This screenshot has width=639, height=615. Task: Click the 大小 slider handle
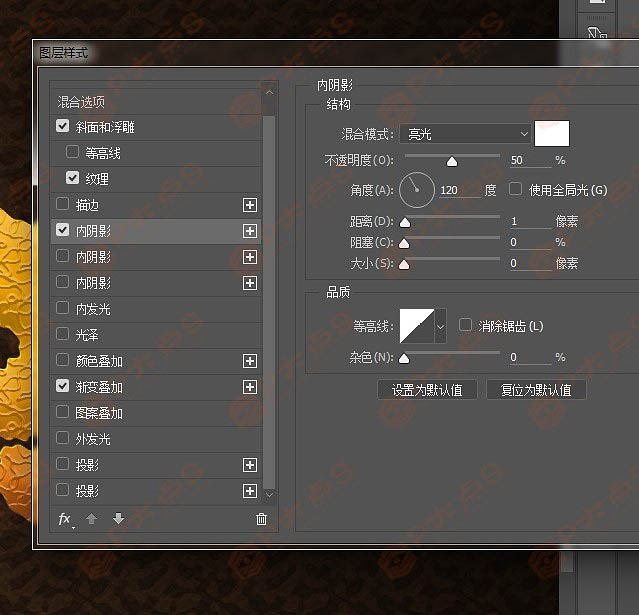point(404,265)
